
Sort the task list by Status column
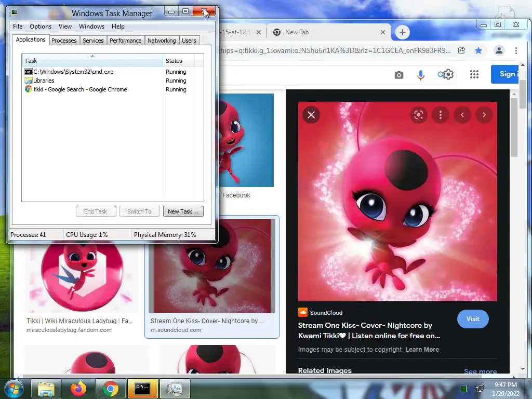point(179,61)
